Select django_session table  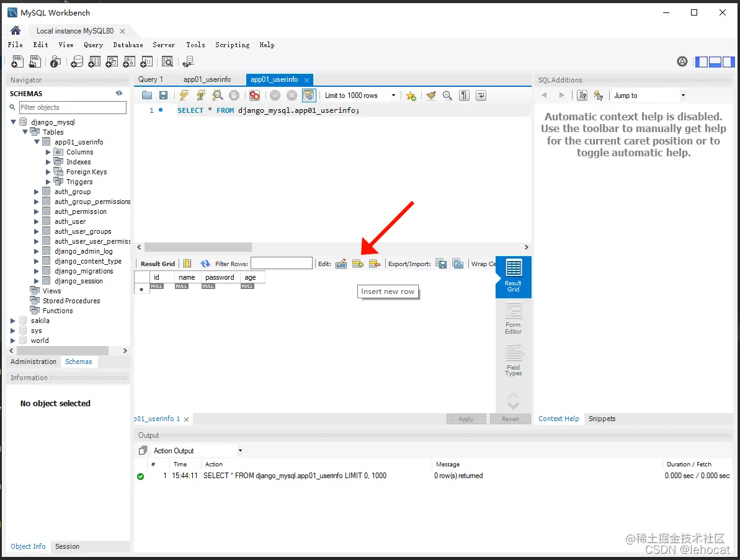click(x=78, y=281)
